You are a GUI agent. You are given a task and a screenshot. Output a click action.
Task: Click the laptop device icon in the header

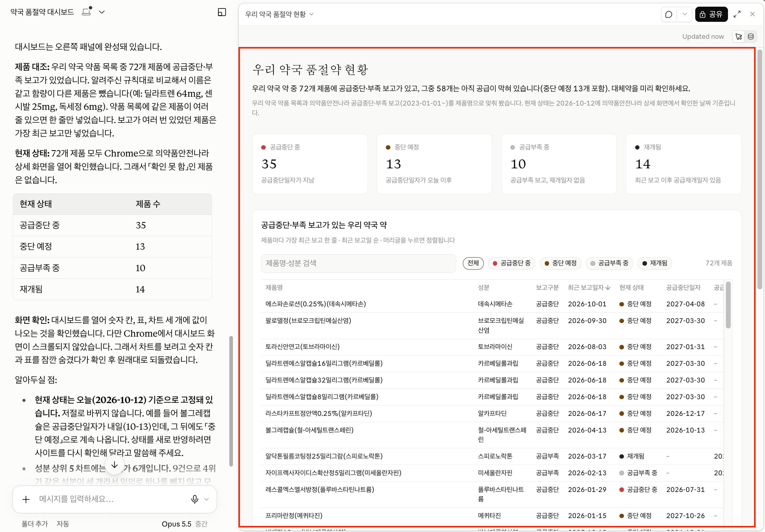[87, 12]
